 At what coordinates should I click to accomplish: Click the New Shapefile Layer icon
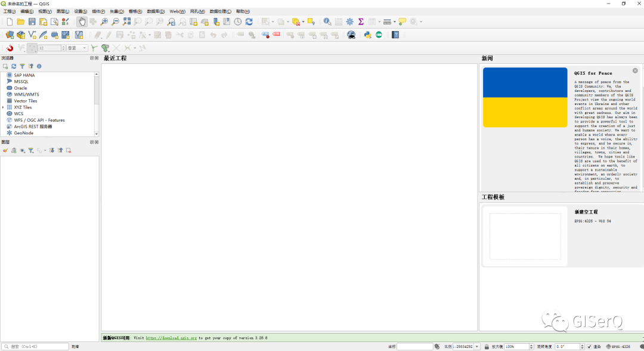tap(32, 35)
